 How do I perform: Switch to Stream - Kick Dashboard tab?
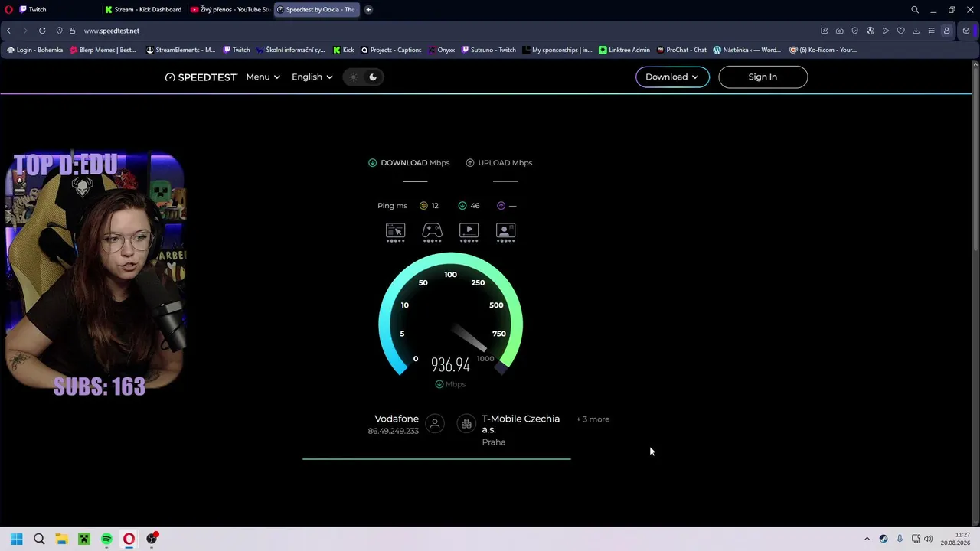144,10
